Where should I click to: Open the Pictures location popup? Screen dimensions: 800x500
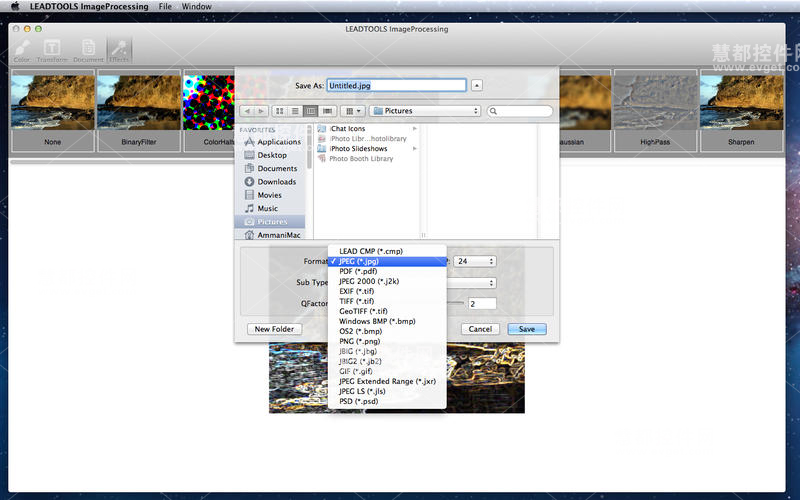425,111
